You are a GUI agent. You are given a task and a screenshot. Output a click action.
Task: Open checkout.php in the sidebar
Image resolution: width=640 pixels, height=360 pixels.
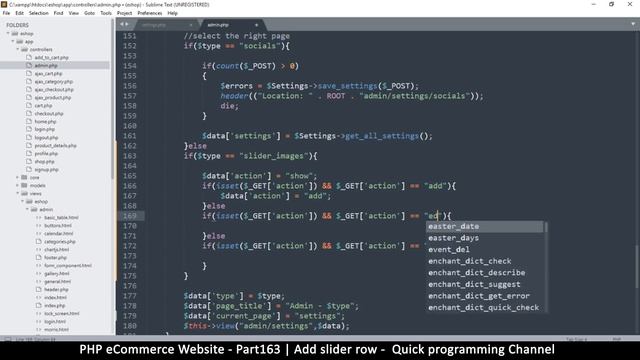(x=49, y=113)
